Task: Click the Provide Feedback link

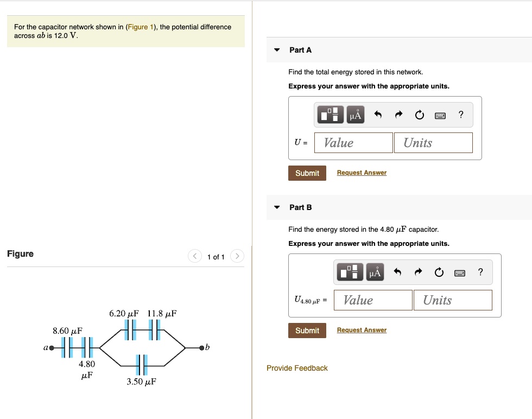Action: tap(296, 368)
